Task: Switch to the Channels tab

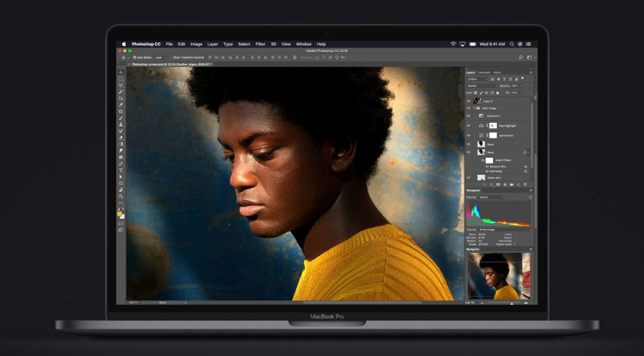Action: [484, 72]
